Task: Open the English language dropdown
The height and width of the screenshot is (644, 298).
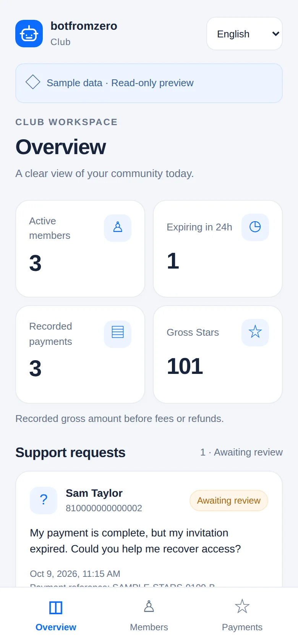Action: pyautogui.click(x=245, y=34)
